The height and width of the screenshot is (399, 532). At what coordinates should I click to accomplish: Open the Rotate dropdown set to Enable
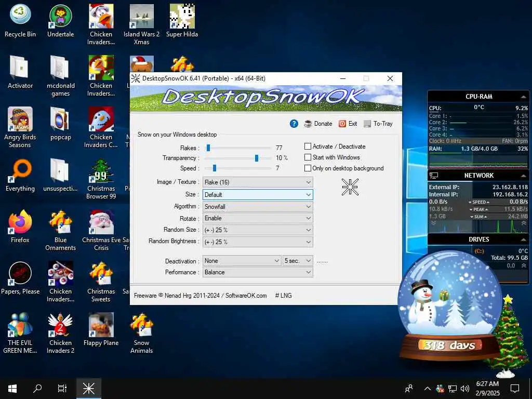tap(258, 218)
